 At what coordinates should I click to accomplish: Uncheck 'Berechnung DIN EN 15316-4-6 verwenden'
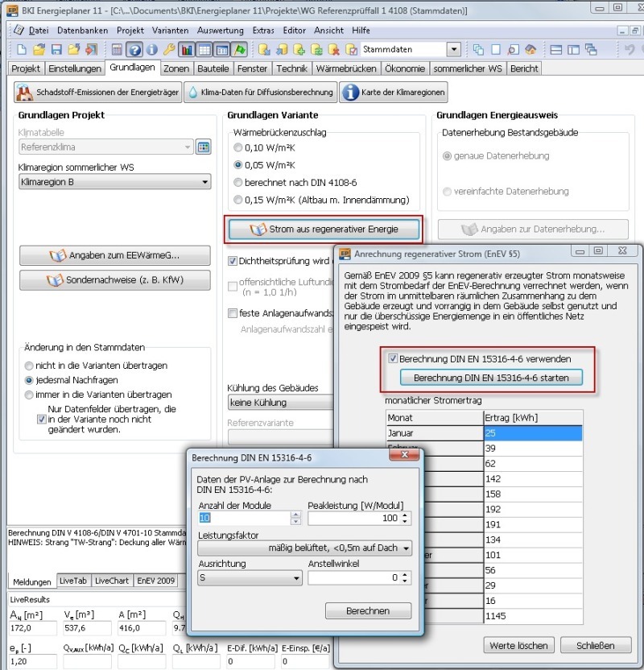click(x=393, y=358)
